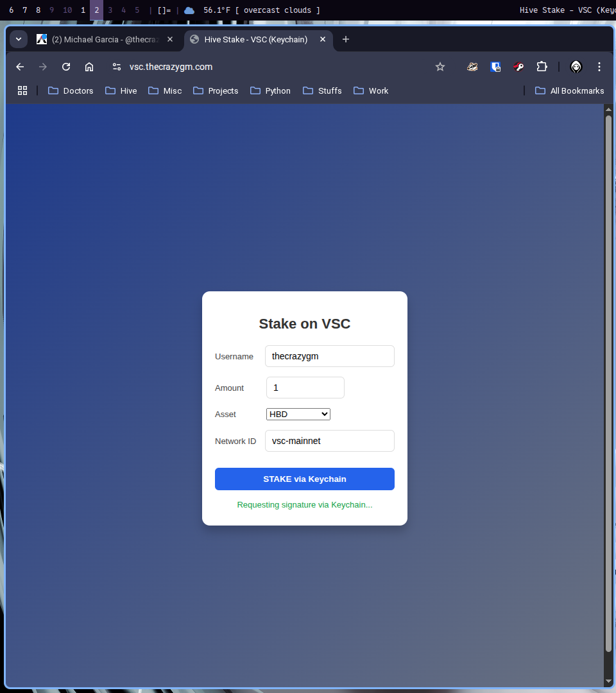Open the apps grid in bookmarks bar

pyautogui.click(x=22, y=90)
